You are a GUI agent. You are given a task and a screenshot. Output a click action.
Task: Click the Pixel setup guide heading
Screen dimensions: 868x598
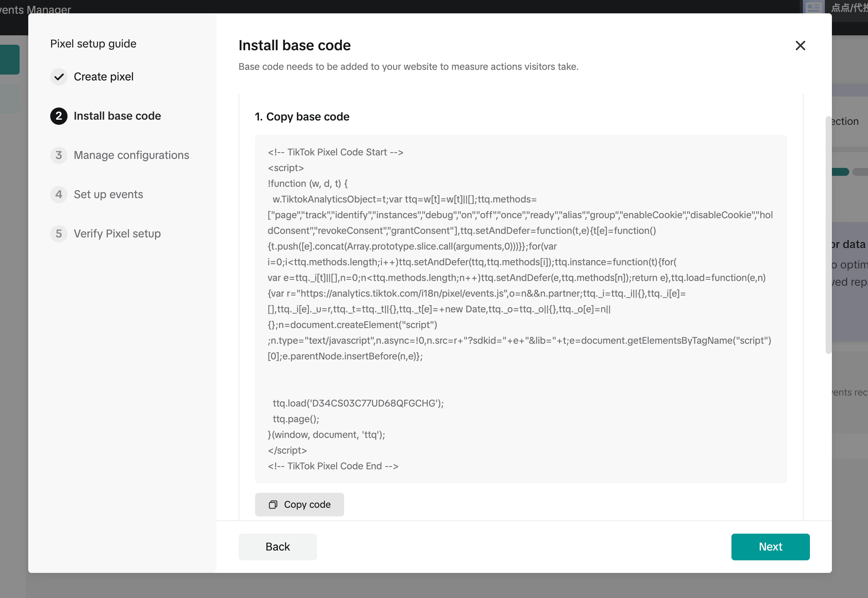93,44
